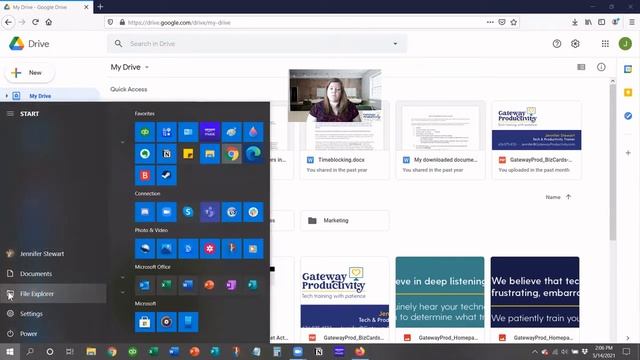Open Settings from Start menu
Image resolution: width=640 pixels, height=360 pixels.
point(53,313)
